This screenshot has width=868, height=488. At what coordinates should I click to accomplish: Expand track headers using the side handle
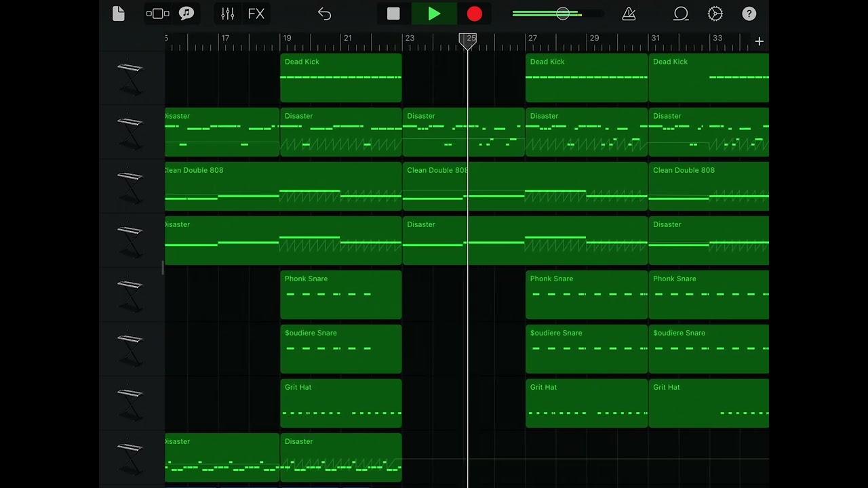[x=163, y=268]
